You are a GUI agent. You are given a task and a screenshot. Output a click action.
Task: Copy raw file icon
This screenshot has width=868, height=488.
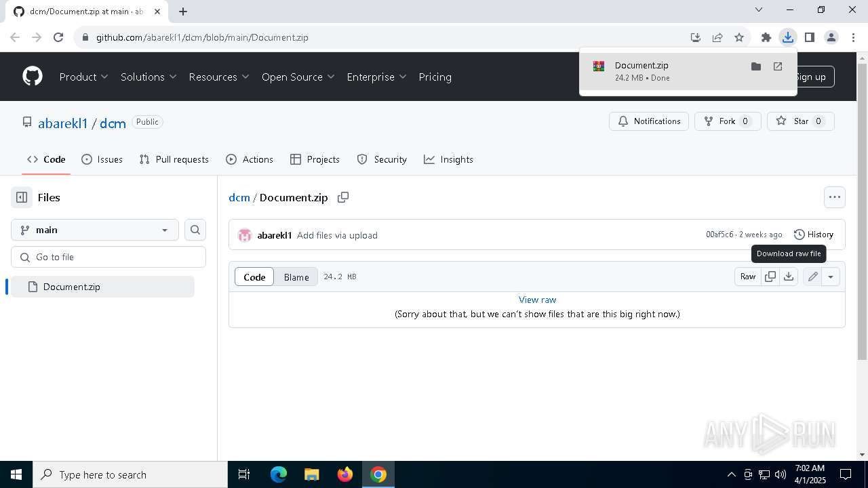click(770, 277)
